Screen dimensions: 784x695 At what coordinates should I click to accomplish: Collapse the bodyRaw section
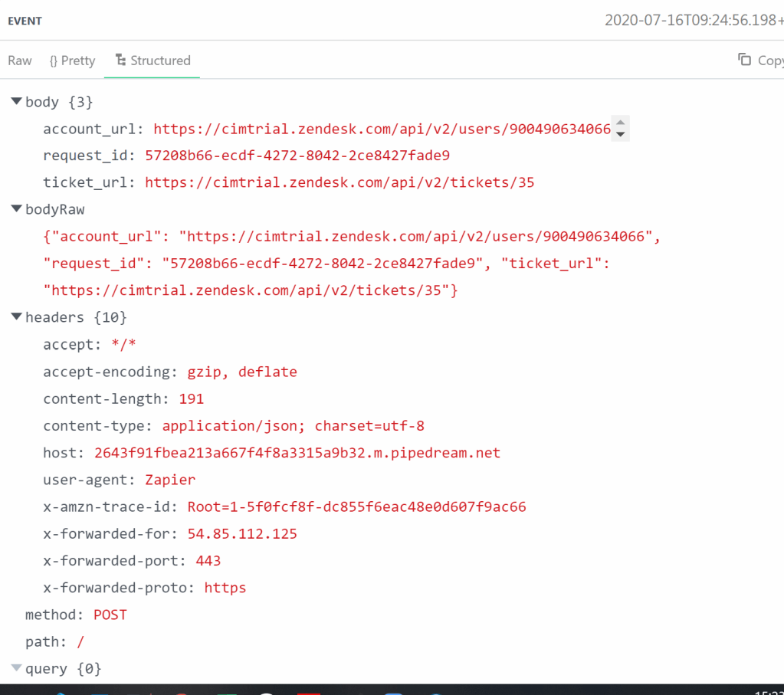(x=16, y=209)
